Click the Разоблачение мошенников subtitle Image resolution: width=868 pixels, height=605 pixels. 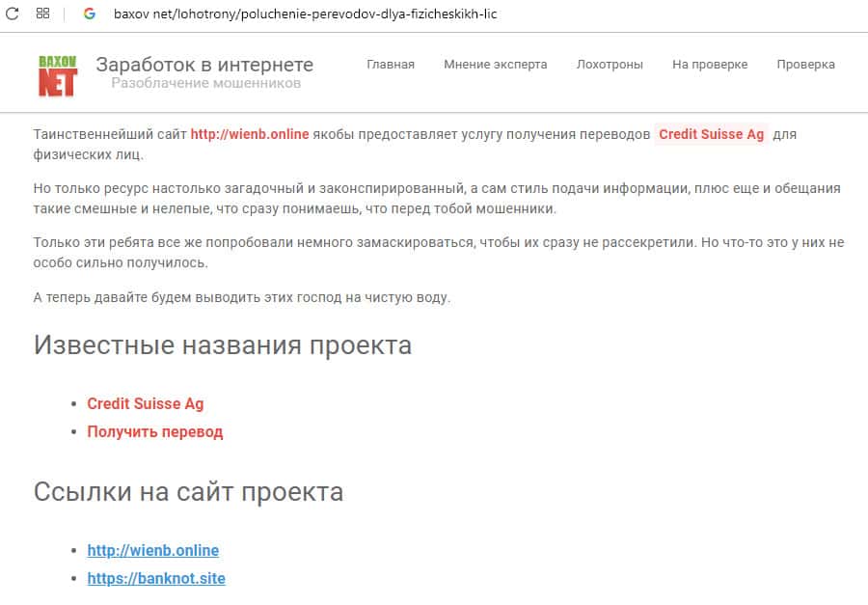point(206,83)
